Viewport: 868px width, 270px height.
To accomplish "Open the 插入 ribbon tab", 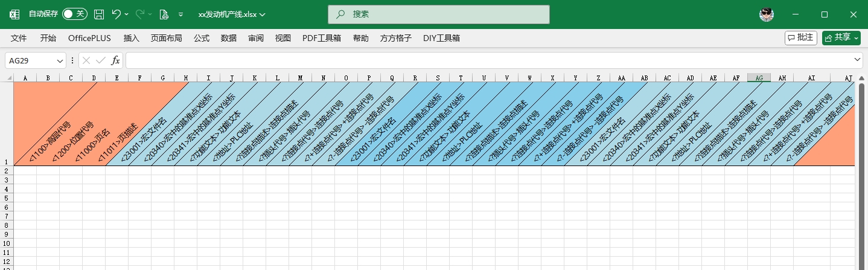I will (131, 38).
